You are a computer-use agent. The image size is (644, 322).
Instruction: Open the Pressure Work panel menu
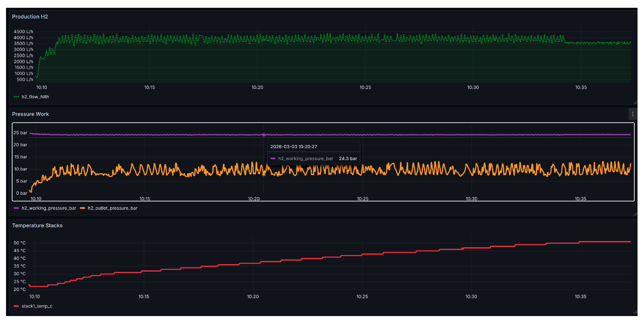632,114
